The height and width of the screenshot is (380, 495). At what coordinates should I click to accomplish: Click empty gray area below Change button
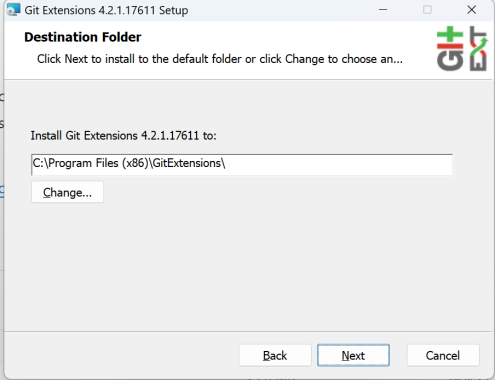tap(233, 267)
